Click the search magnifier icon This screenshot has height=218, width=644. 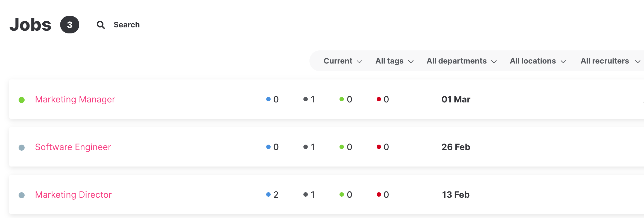[x=101, y=25]
